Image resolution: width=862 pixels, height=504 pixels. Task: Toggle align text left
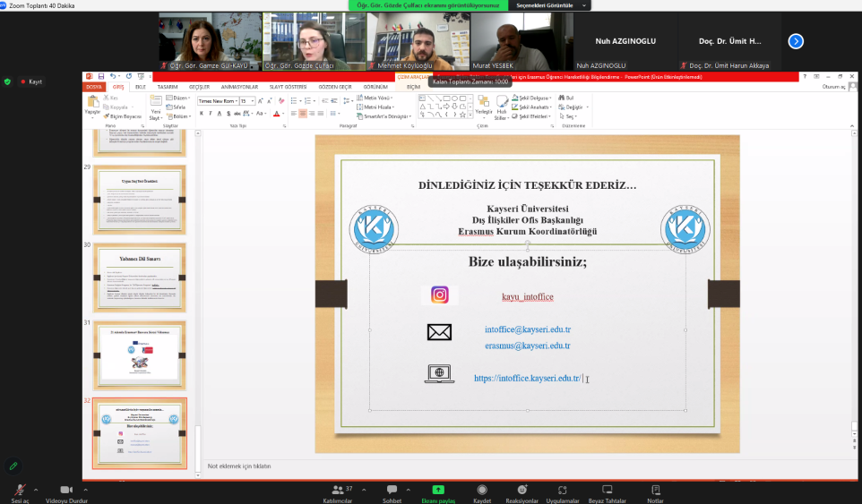coord(294,114)
